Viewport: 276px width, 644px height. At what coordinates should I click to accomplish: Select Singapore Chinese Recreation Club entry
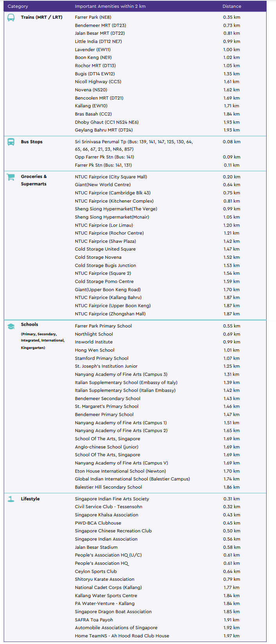click(113, 531)
